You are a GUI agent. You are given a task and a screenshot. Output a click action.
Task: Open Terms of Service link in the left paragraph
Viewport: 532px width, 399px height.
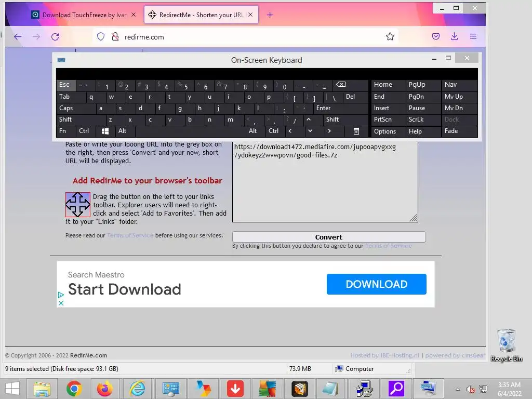[130, 235]
